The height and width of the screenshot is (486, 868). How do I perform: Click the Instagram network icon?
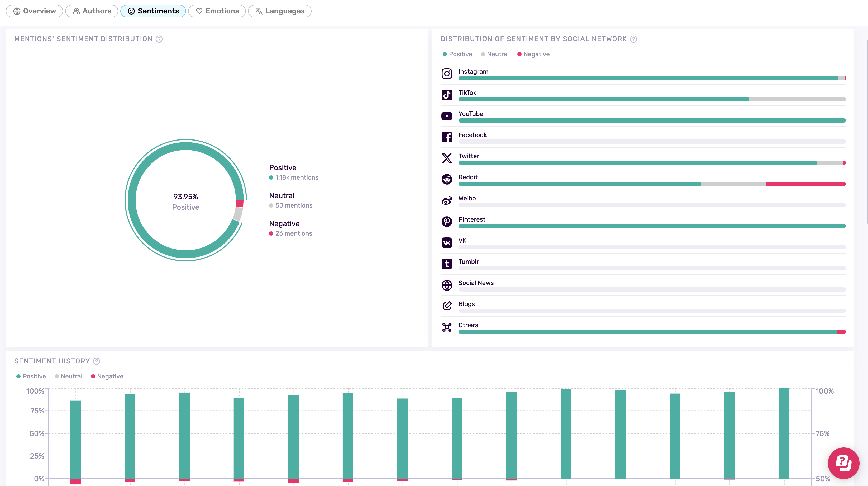pyautogui.click(x=447, y=73)
